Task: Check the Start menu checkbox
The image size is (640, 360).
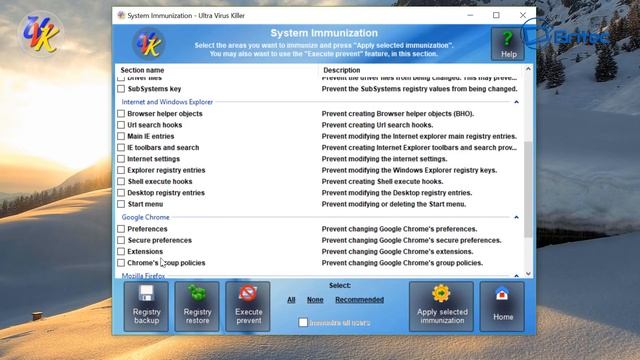Action: [x=121, y=204]
